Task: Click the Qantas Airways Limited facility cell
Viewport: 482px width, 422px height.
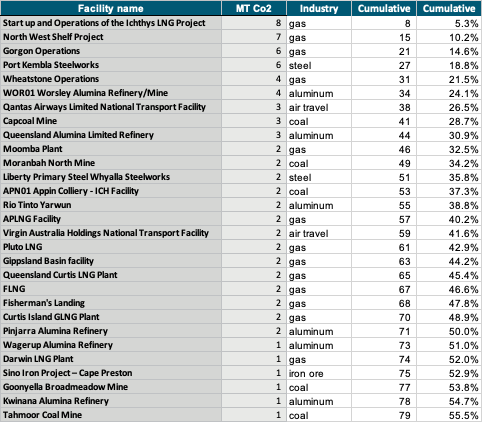Action: pos(111,107)
